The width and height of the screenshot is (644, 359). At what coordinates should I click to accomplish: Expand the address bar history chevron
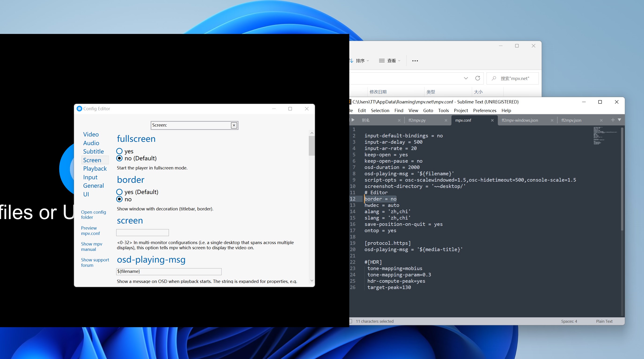click(466, 78)
